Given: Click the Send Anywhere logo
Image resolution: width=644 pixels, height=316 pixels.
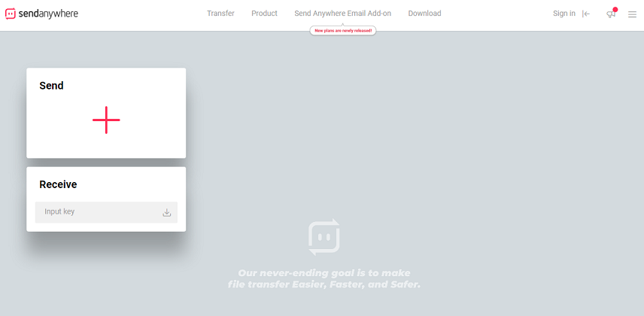Looking at the screenshot, I should (x=41, y=14).
